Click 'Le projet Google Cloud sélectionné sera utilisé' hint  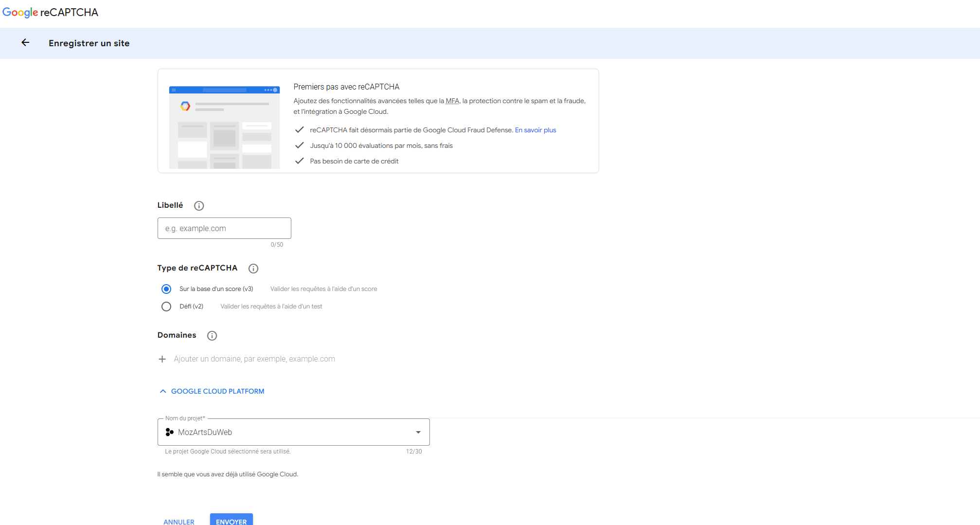click(x=228, y=452)
